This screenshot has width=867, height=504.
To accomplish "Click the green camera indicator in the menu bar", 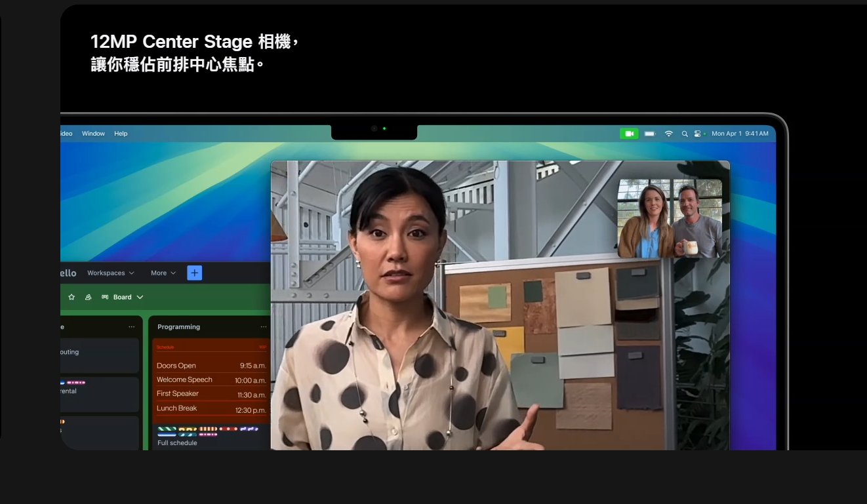I will tap(629, 134).
